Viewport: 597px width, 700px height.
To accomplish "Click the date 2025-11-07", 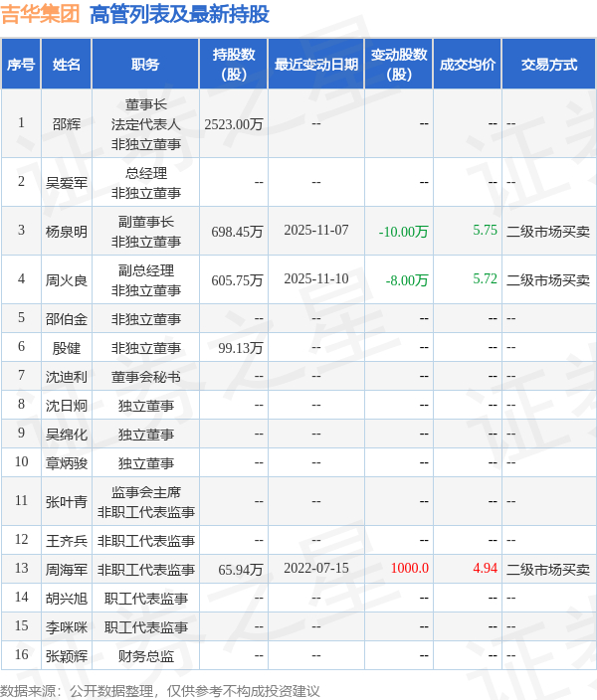I will pyautogui.click(x=316, y=230).
